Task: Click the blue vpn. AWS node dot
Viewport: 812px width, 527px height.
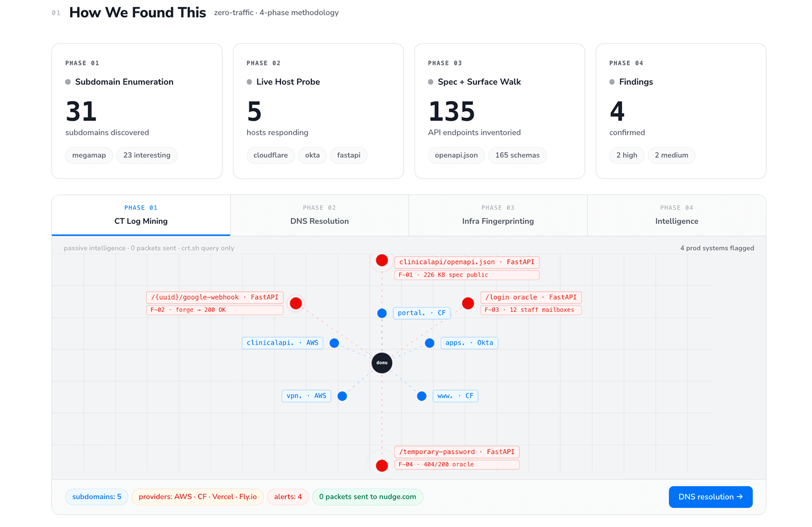Action: click(x=342, y=396)
